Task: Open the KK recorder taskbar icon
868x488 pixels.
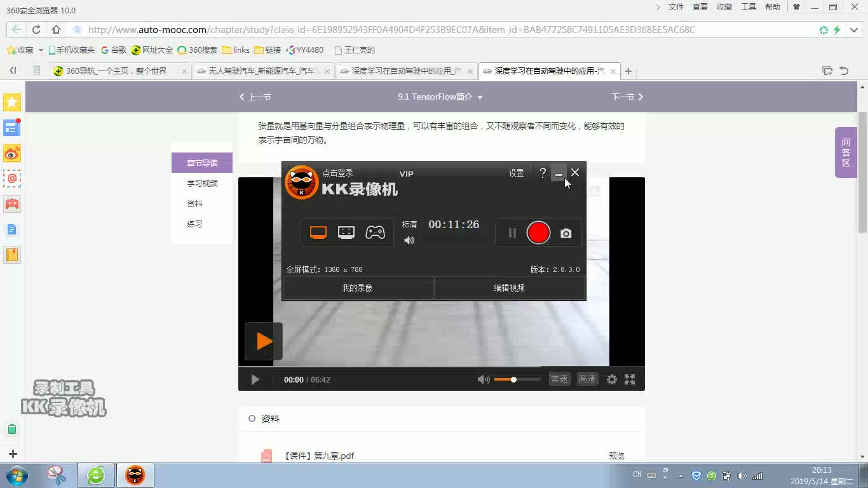Action: click(135, 475)
